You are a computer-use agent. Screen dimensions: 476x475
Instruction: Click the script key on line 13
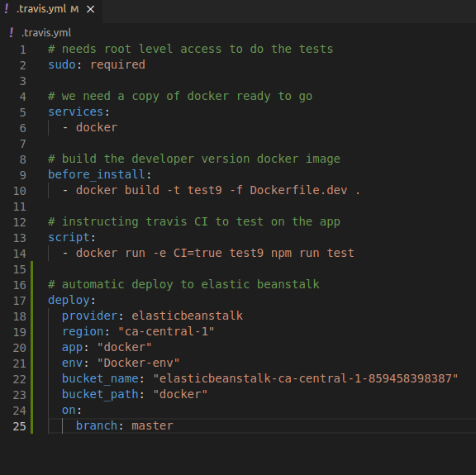pos(69,238)
